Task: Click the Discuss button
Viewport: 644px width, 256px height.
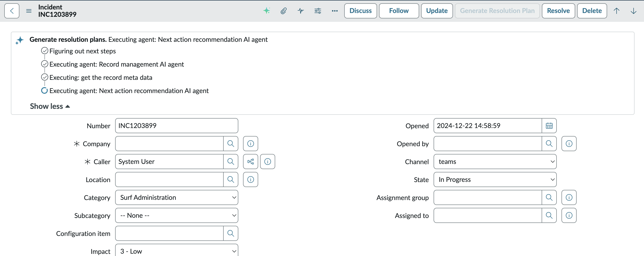Action: 361,11
